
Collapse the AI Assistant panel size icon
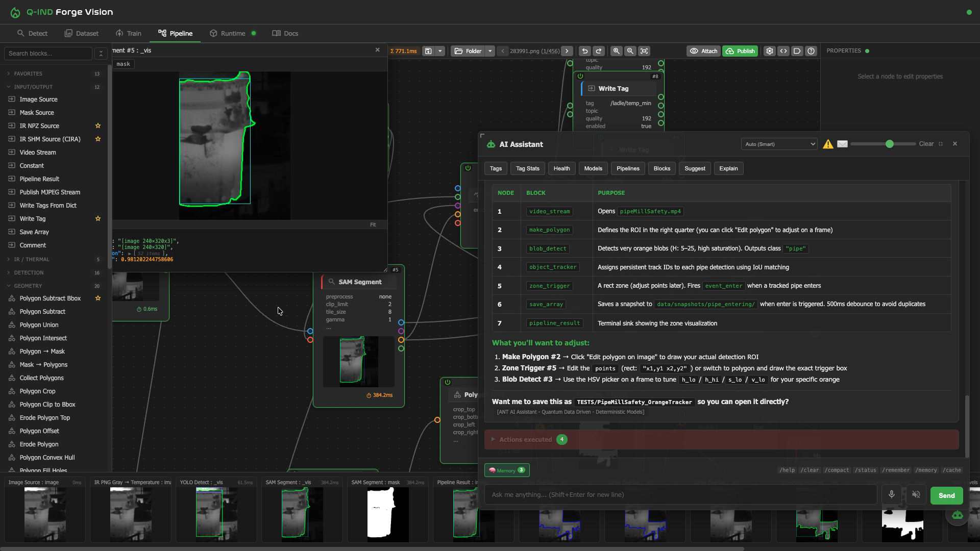click(941, 144)
